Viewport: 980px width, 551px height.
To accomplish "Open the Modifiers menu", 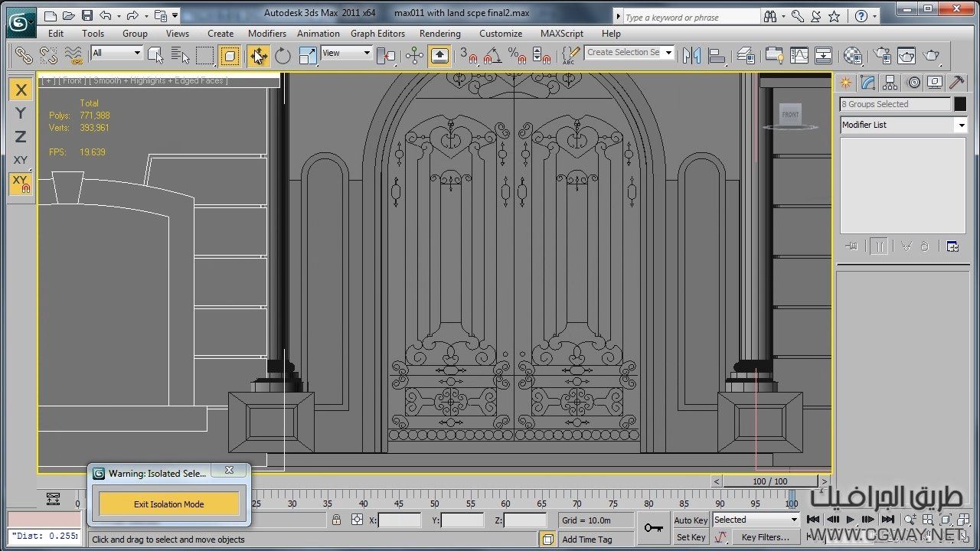I will point(266,34).
